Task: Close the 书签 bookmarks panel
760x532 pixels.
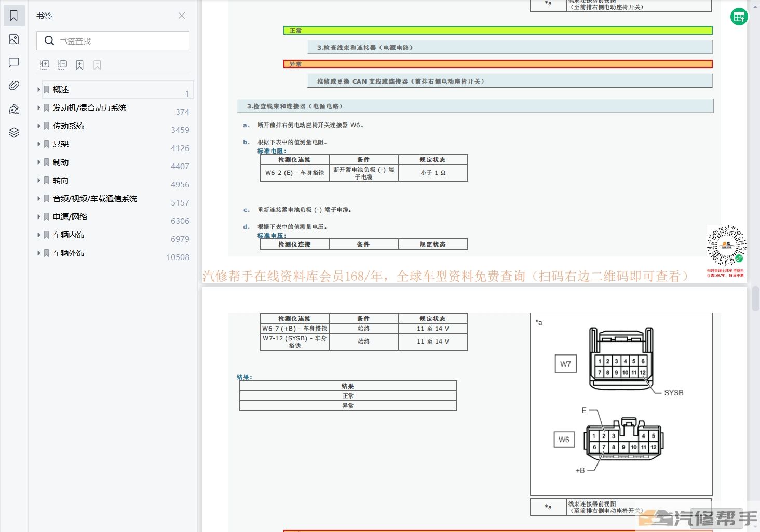Action: [x=182, y=16]
